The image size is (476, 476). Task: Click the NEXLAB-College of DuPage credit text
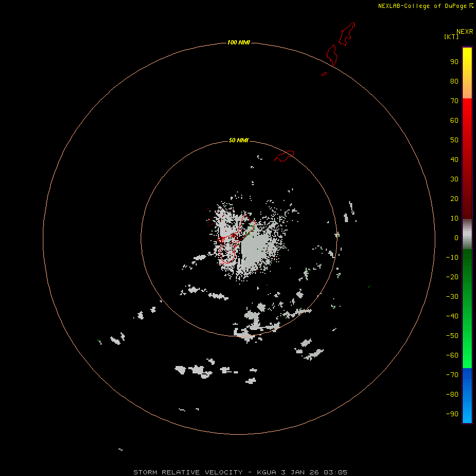(x=425, y=6)
